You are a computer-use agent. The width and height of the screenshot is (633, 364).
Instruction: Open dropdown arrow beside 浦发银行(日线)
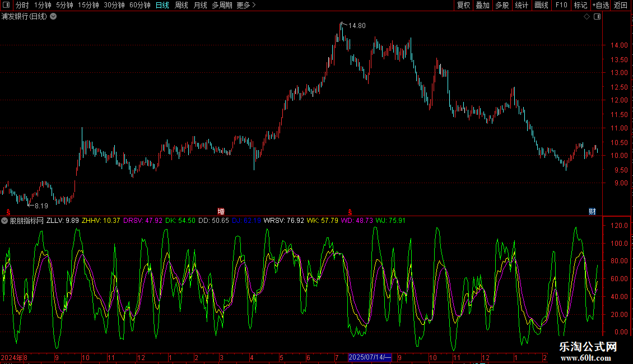pyautogui.click(x=53, y=17)
